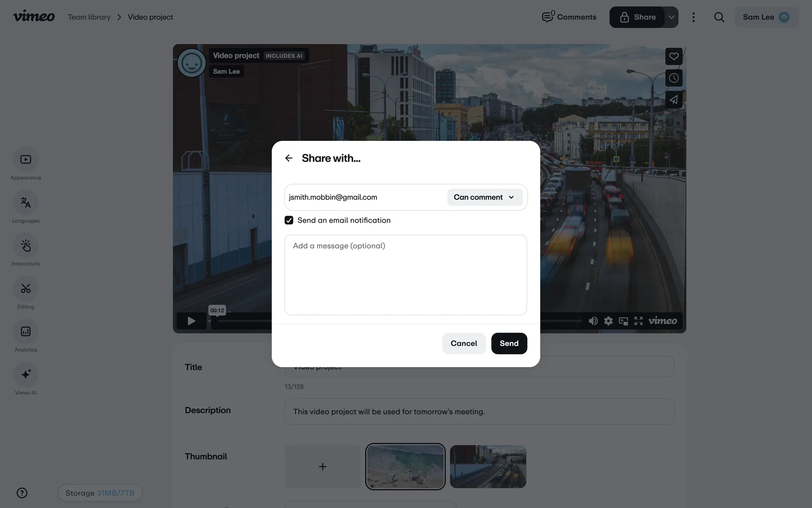Image resolution: width=812 pixels, height=508 pixels.
Task: Open the Languages sidebar tool
Action: click(x=26, y=203)
